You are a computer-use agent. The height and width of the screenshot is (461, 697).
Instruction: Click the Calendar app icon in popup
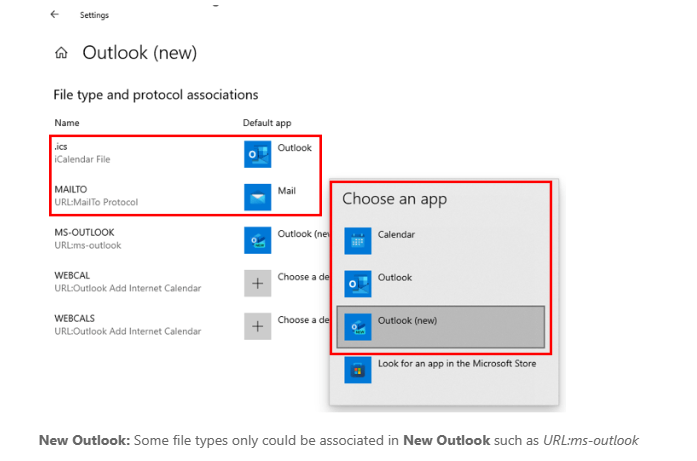[x=357, y=240]
